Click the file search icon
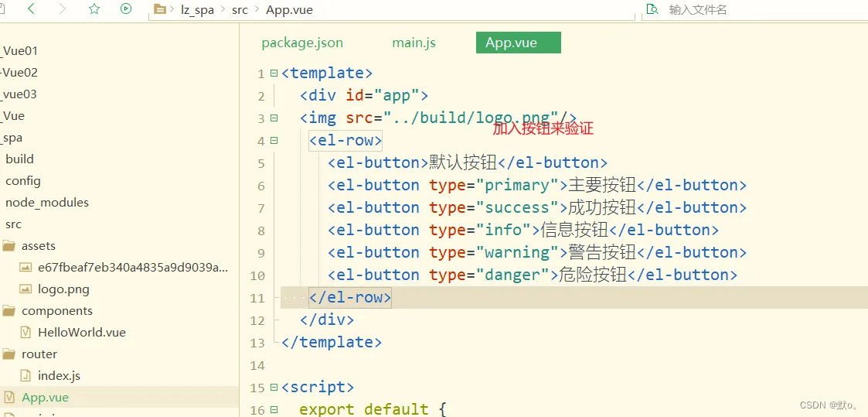 coord(652,9)
